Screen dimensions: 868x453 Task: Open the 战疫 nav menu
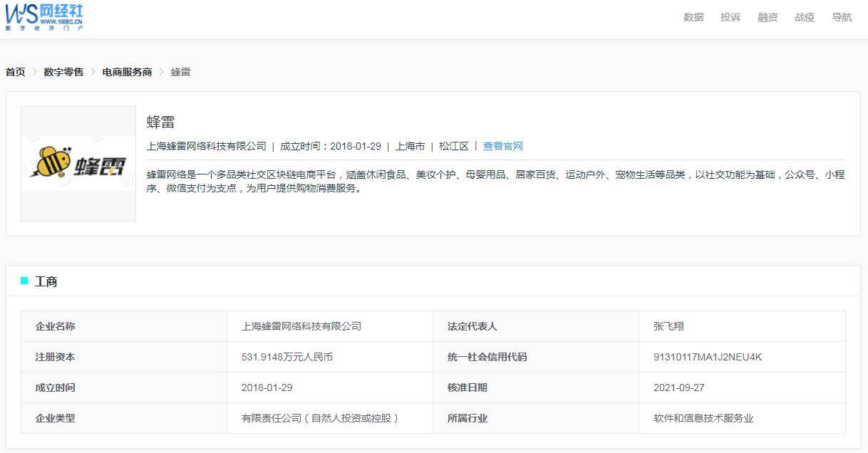[805, 17]
